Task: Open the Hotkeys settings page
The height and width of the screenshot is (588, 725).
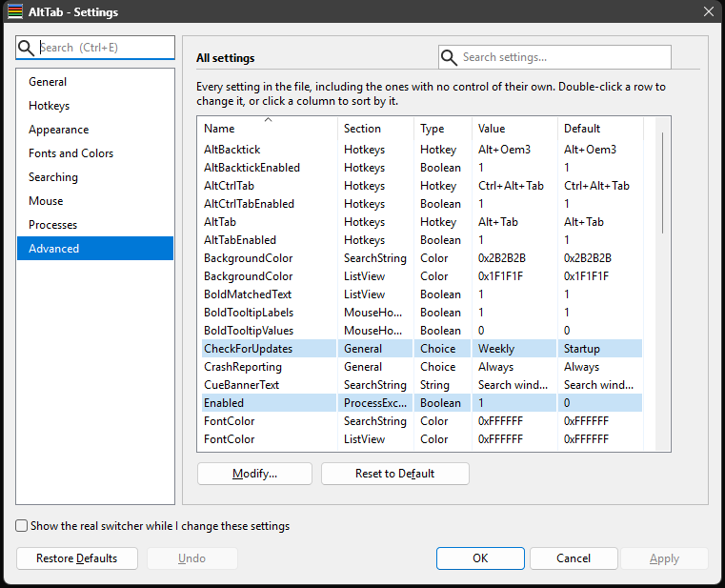Action: pos(95,106)
